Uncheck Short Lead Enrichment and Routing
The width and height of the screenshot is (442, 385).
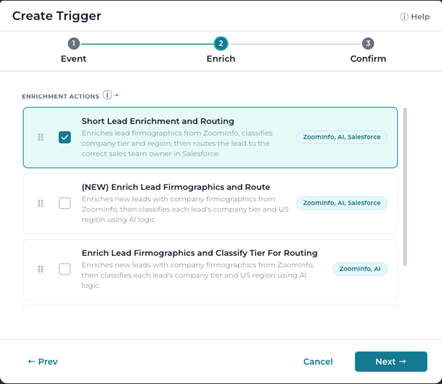pos(65,137)
